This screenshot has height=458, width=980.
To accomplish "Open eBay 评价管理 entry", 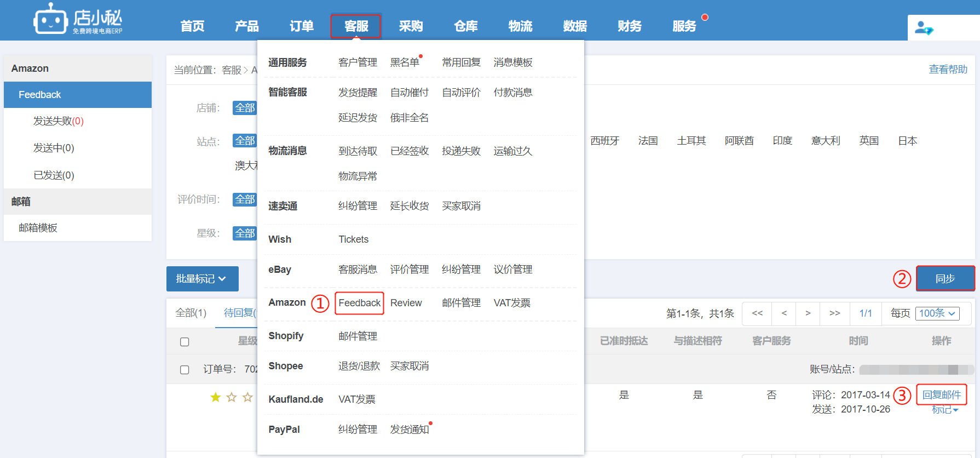I will tap(410, 270).
